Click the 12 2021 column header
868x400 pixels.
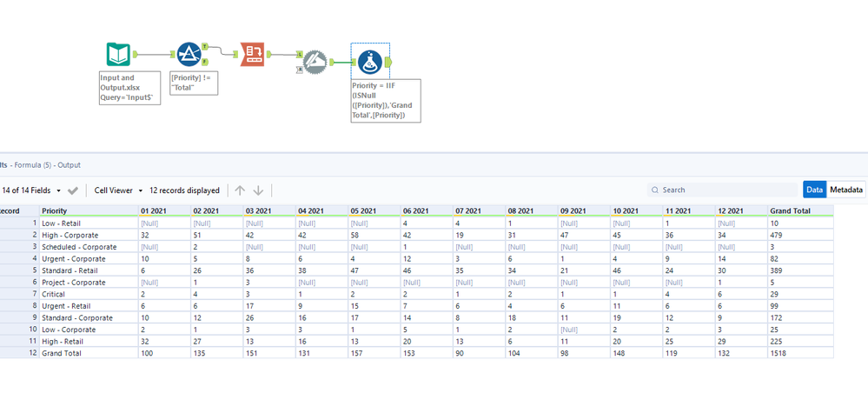pyautogui.click(x=741, y=210)
